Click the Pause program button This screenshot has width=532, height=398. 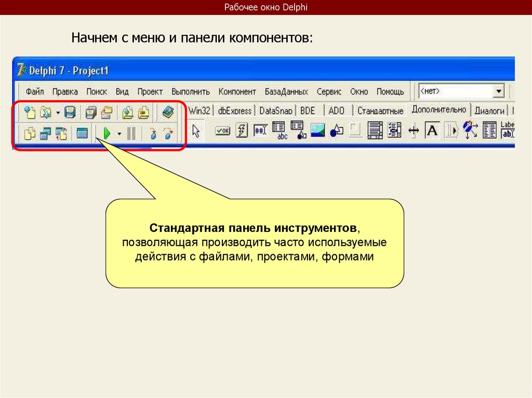(131, 133)
